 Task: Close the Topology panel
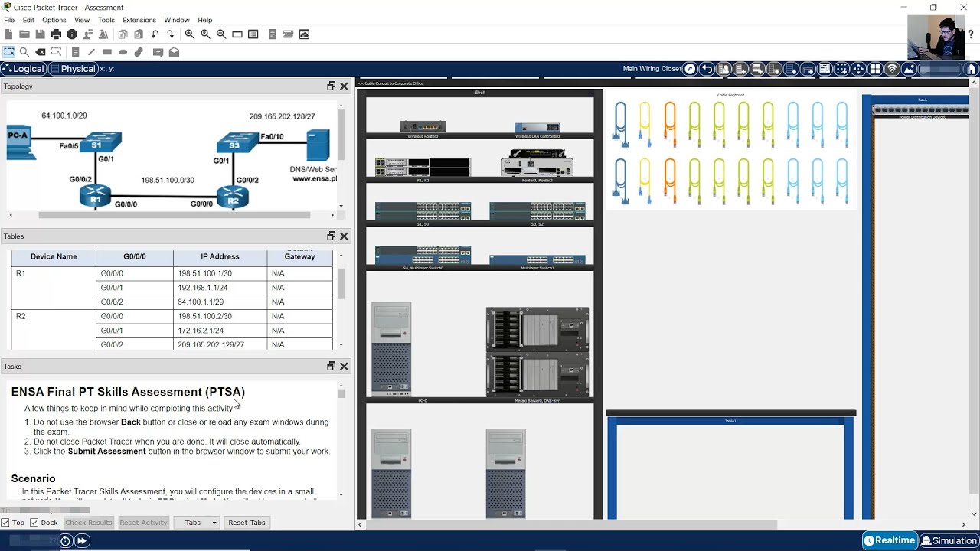pos(345,86)
